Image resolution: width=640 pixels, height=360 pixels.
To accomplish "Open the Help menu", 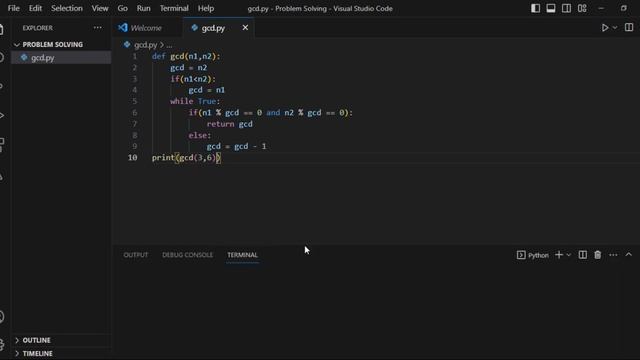I will pyautogui.click(x=206, y=8).
